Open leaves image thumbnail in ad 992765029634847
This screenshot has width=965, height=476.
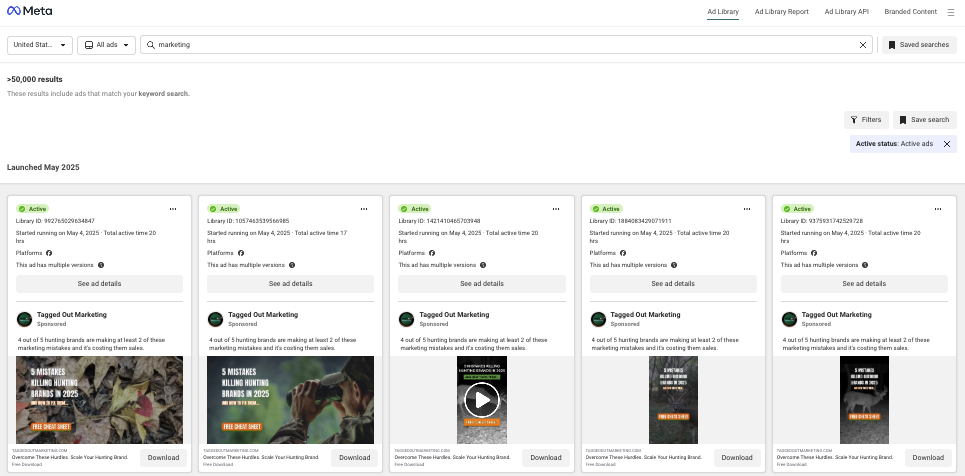[100, 400]
